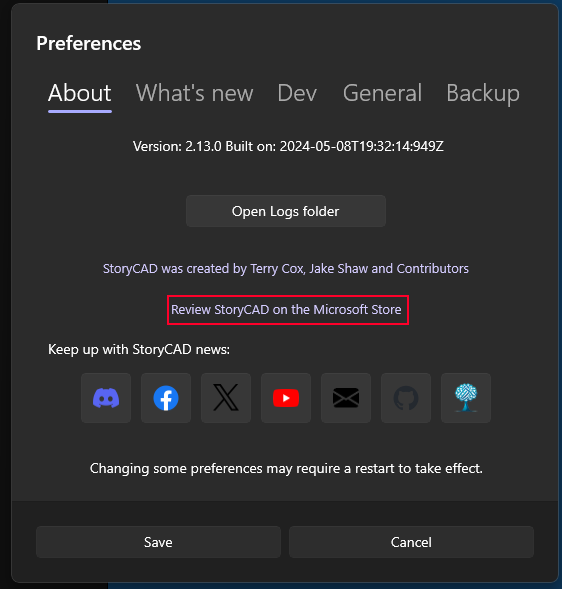The height and width of the screenshot is (589, 562).
Task: Visit the StoryCAD Facebook page icon
Action: point(166,398)
